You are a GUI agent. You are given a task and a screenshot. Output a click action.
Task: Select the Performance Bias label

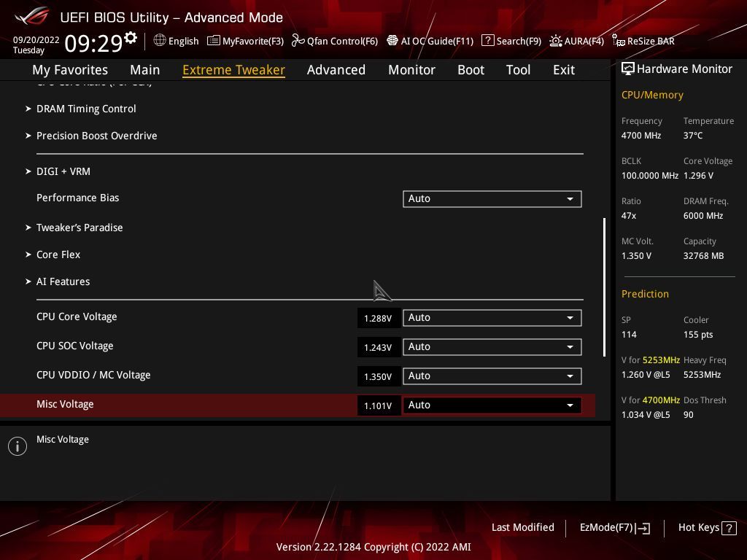click(77, 198)
